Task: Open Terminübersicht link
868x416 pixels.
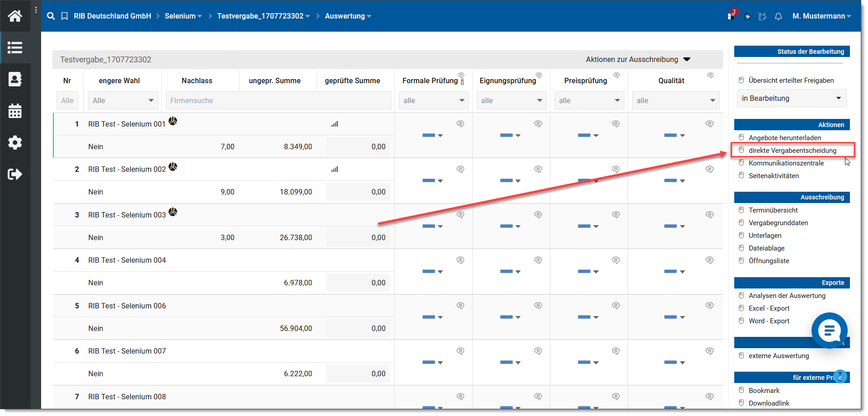Action: click(773, 210)
